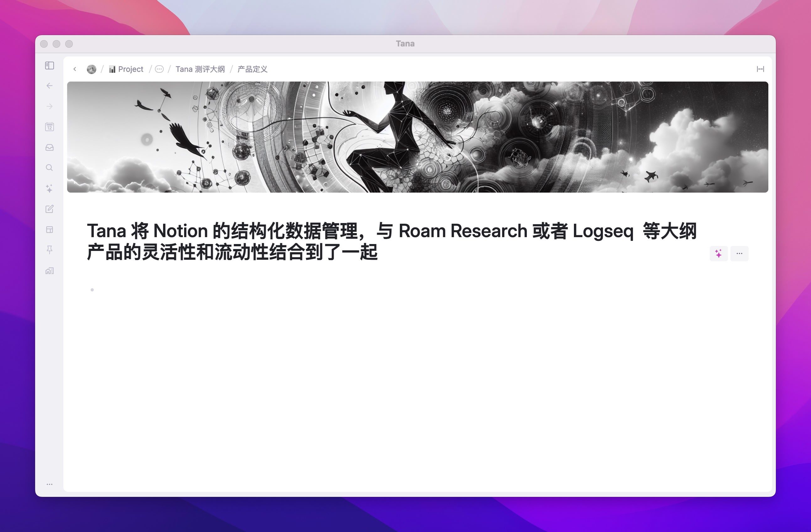Navigate to Project breadcrumb
Viewport: 811px width, 532px height.
coord(126,69)
